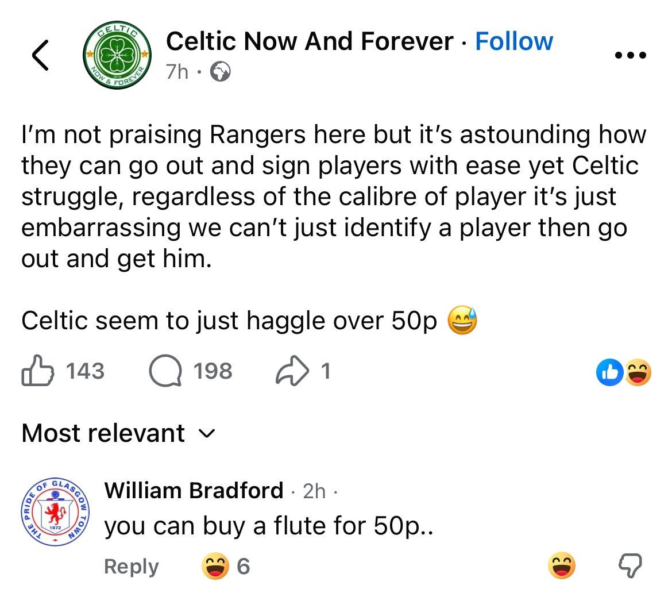Viewport: 672px width, 616px height.
Task: Reply to William Bradford's comment
Action: tap(131, 567)
